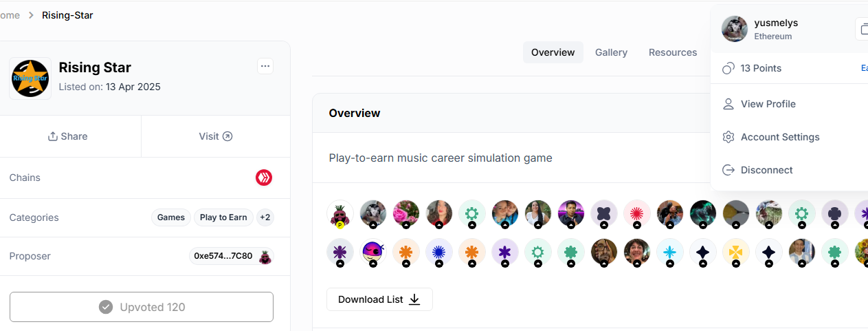Click the voter avatar with yellow P badge

click(340, 214)
